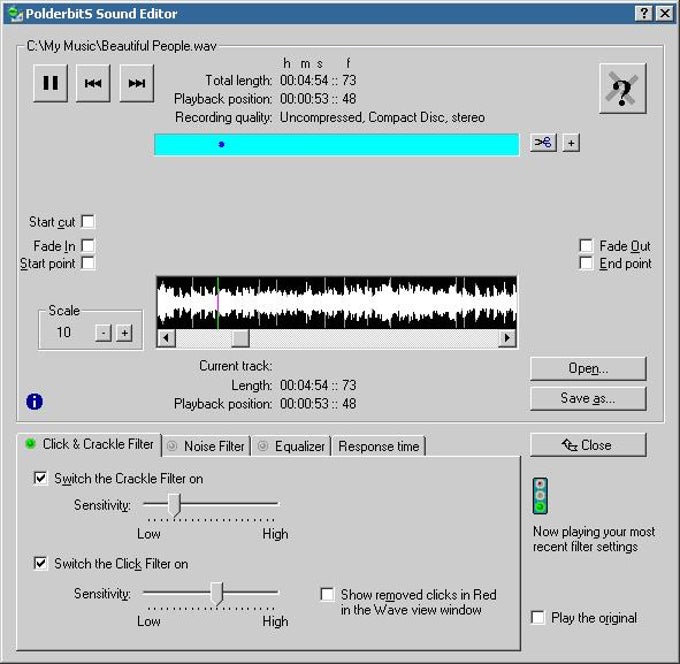Viewport: 680px width, 664px height.
Task: Check Play the original
Action: pyautogui.click(x=538, y=617)
